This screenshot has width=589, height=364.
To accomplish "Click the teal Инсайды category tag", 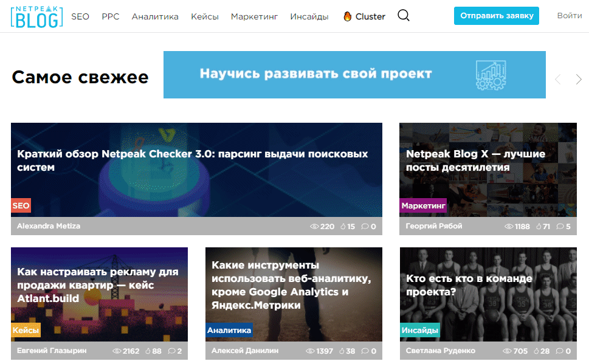I will pos(419,330).
